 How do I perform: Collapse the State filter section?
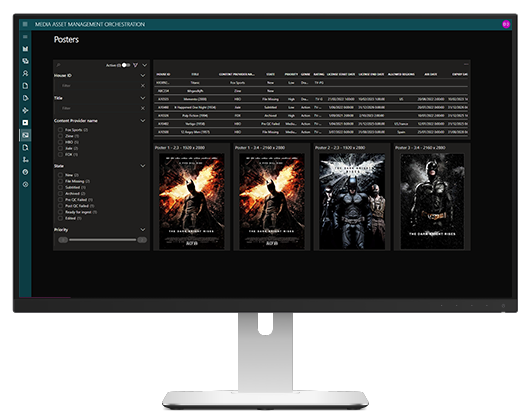tap(143, 166)
